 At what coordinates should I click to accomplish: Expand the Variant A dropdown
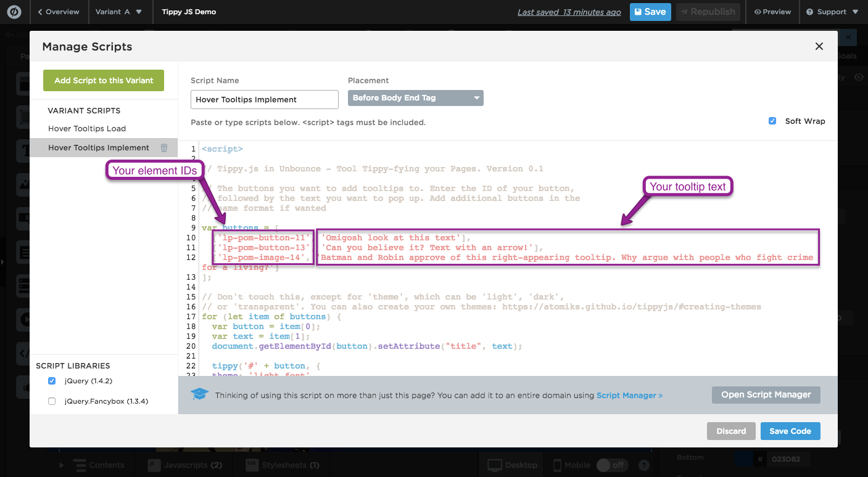click(119, 12)
